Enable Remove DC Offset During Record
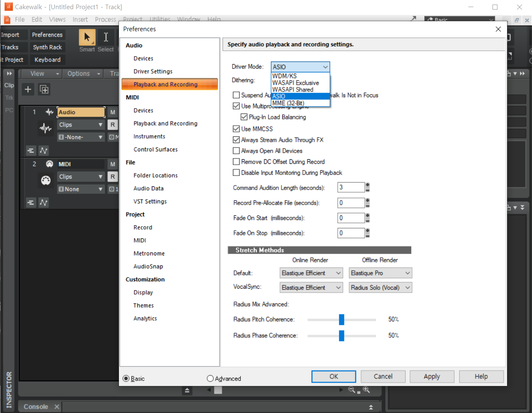Image resolution: width=532 pixels, height=413 pixels. (x=236, y=161)
